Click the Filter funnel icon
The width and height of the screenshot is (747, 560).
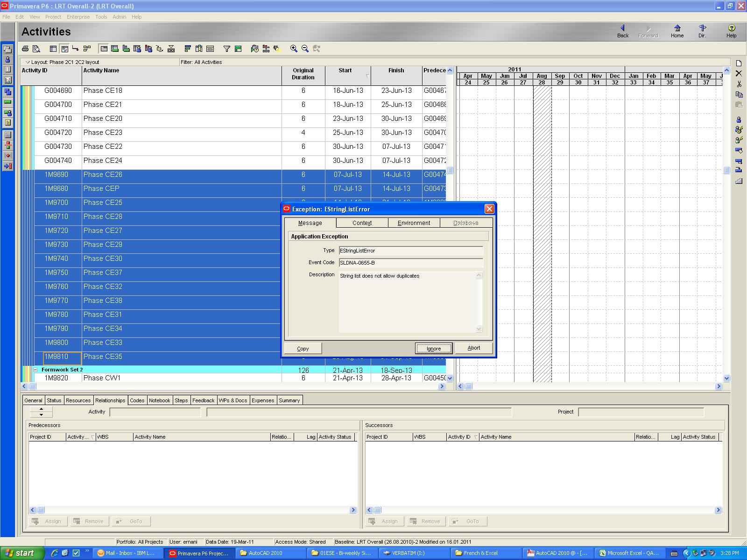tap(227, 49)
